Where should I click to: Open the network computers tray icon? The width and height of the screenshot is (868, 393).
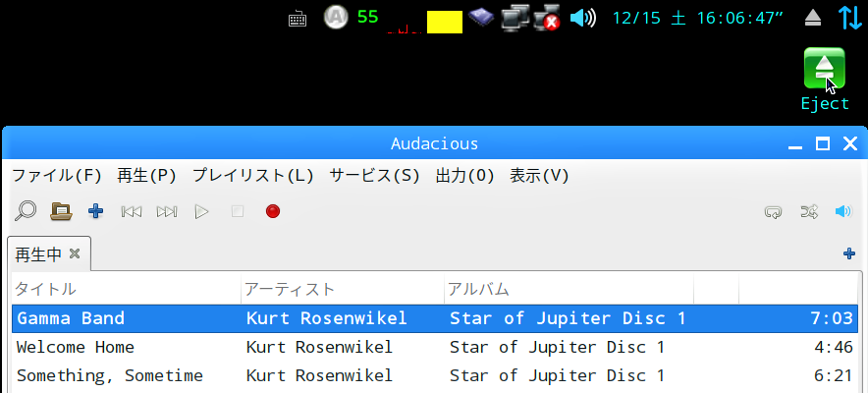pyautogui.click(x=515, y=17)
